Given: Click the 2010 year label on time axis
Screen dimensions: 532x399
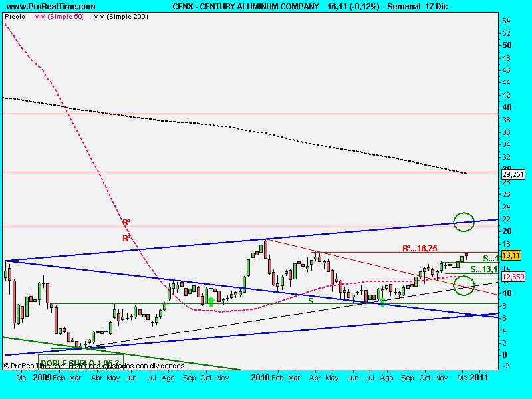Looking at the screenshot, I should (x=261, y=378).
